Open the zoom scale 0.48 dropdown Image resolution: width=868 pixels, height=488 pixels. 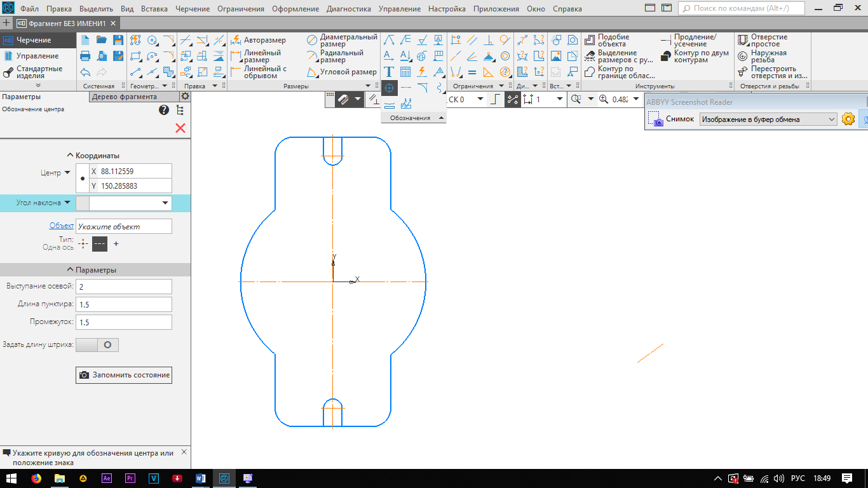coord(635,99)
